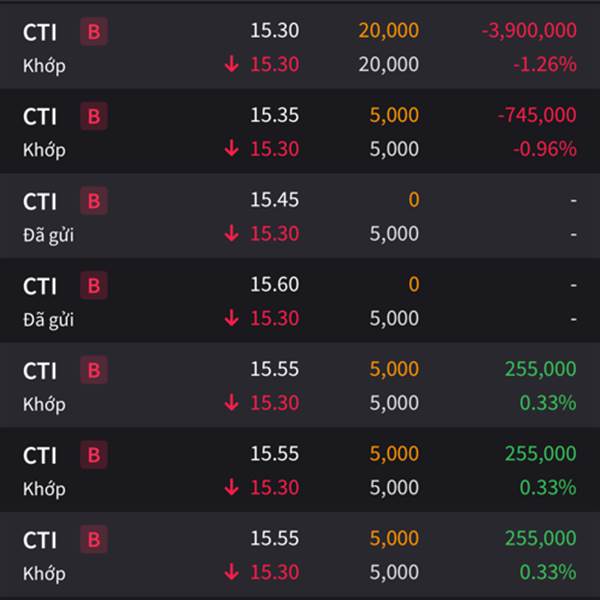The height and width of the screenshot is (600, 600).
Task: Click the down arrow in the 15.35 order row
Action: pyautogui.click(x=232, y=148)
